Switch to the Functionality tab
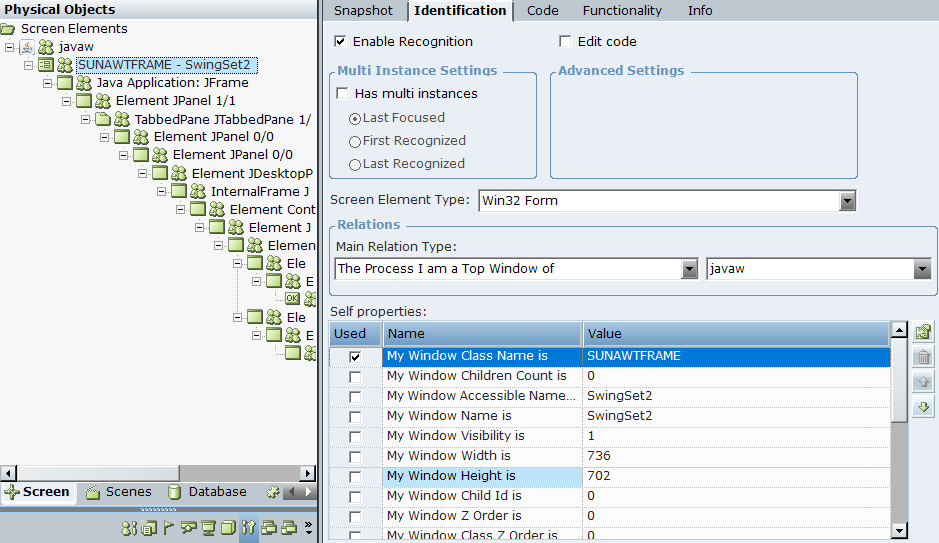Image resolution: width=939 pixels, height=543 pixels. 622,11
